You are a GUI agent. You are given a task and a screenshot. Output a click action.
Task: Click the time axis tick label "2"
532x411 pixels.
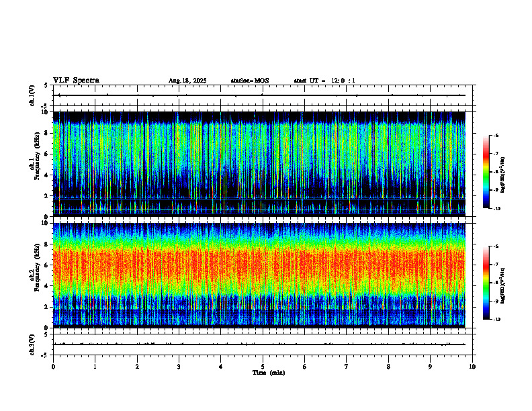click(137, 367)
